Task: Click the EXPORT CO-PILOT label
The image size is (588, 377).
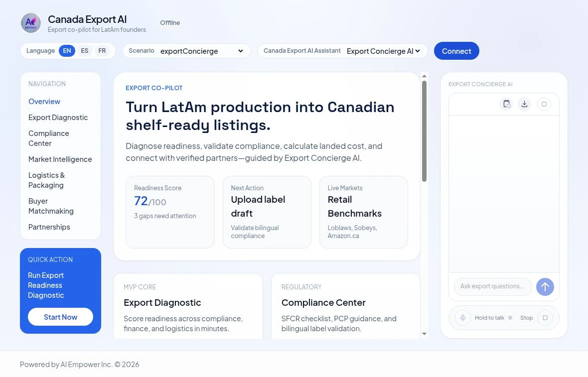Action: [154, 88]
